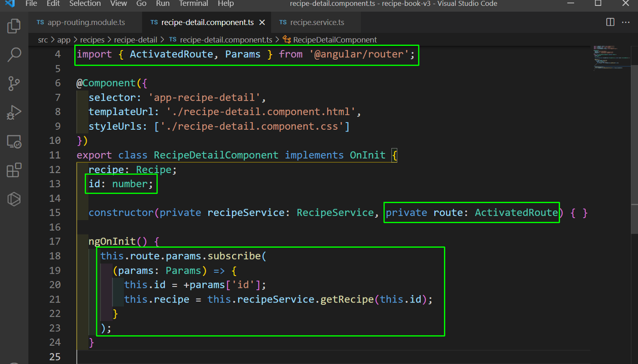Open the Search view in activity bar

tap(14, 55)
